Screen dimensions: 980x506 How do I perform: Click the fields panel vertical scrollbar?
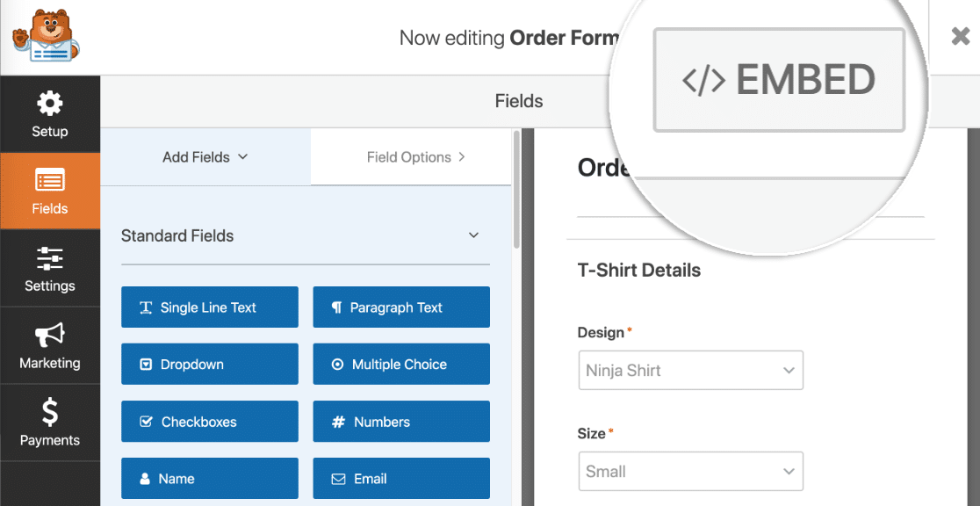(x=516, y=190)
